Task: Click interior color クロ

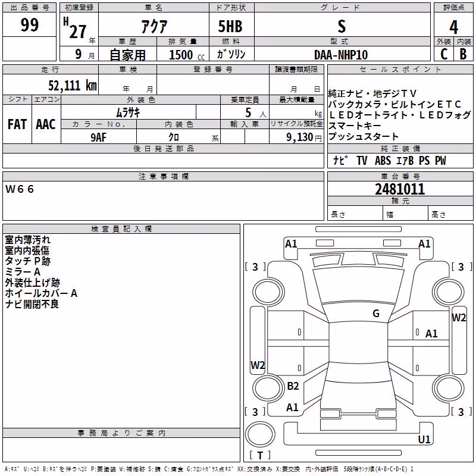Action: [174, 137]
